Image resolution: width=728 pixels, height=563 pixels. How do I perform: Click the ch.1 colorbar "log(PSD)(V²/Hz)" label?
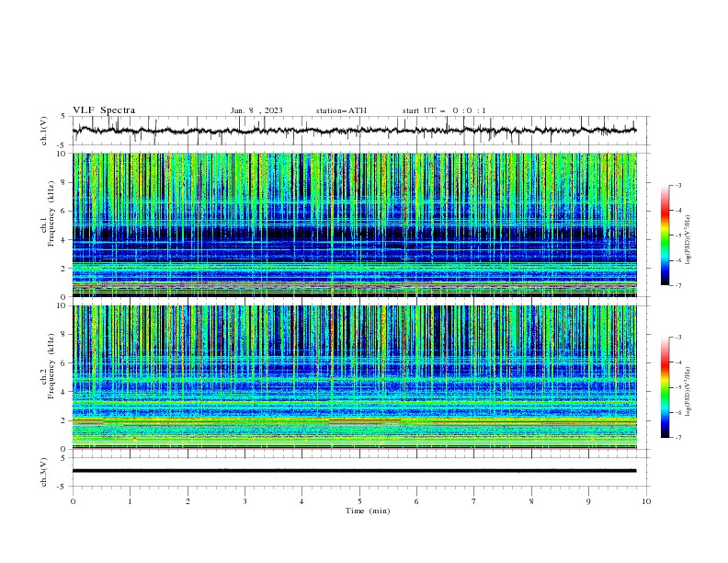[688, 240]
